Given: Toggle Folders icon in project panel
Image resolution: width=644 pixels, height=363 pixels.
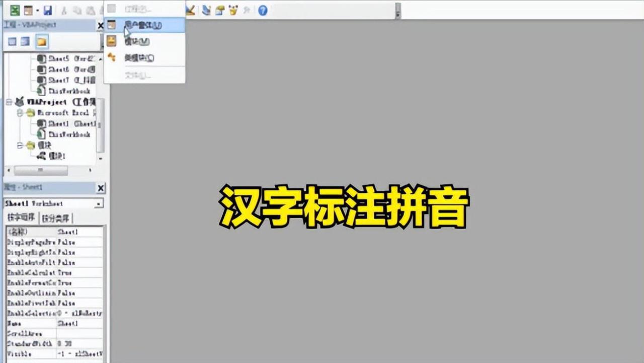Looking at the screenshot, I should [x=42, y=42].
